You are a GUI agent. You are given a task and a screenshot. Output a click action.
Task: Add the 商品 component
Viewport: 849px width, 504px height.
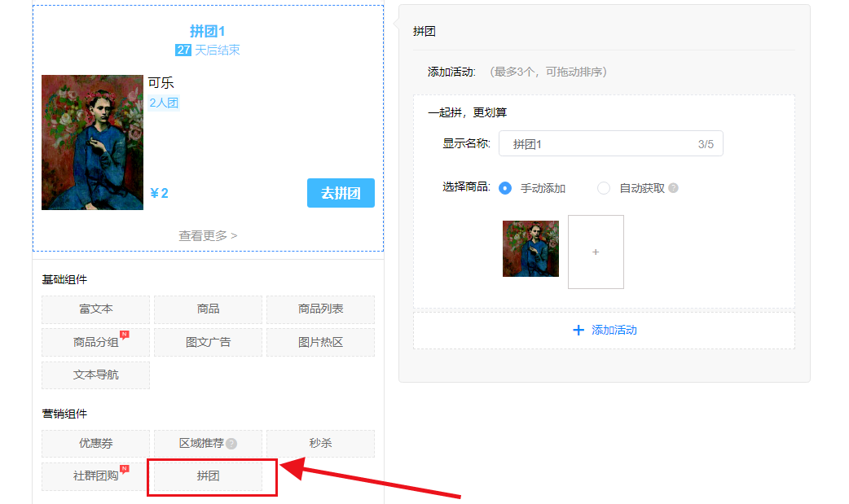208,309
